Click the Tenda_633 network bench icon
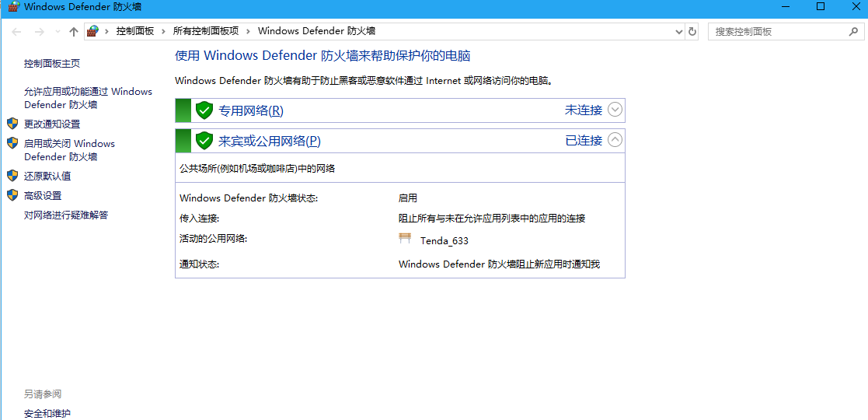The height and width of the screenshot is (420, 868). (405, 238)
